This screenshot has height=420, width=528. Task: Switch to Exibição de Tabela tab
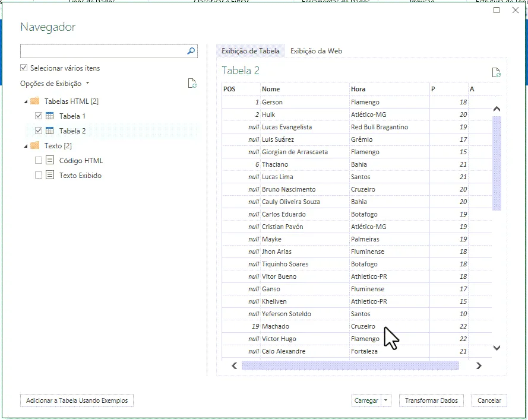click(251, 51)
